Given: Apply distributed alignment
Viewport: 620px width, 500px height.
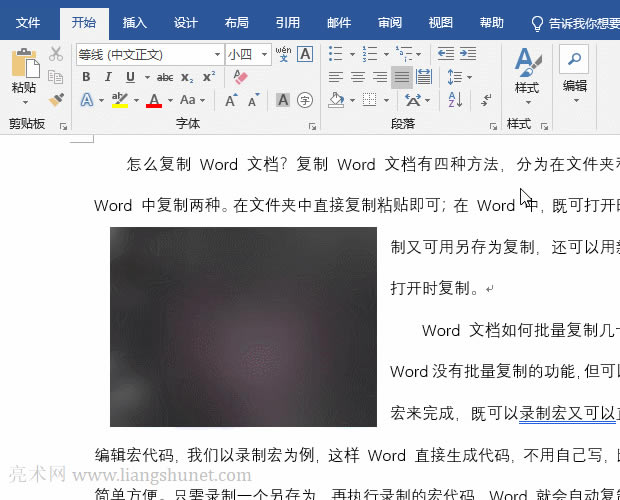Looking at the screenshot, I should (424, 77).
